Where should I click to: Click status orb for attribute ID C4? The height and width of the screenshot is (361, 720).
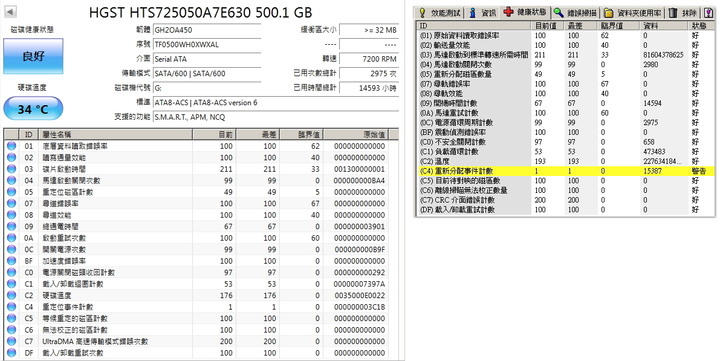[x=11, y=307]
